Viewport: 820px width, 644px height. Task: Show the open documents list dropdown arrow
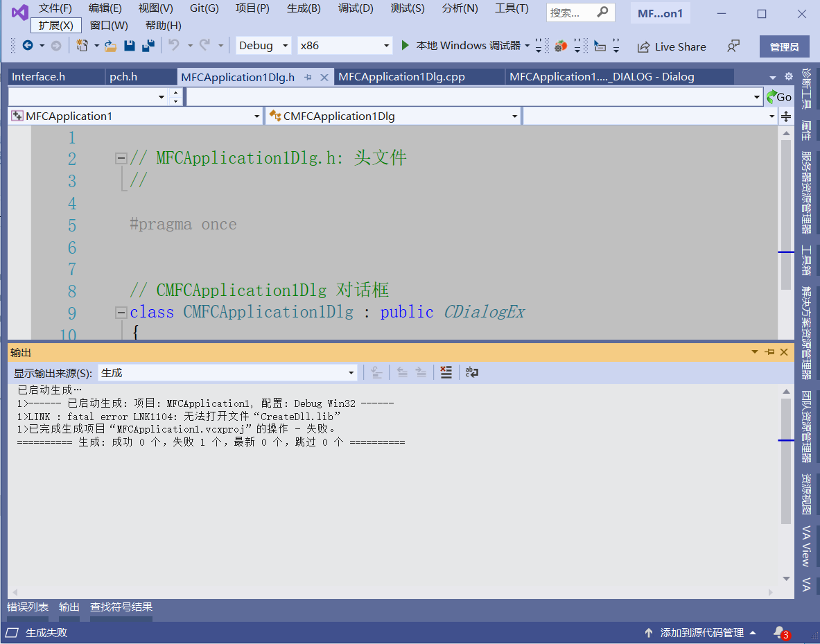[772, 78]
